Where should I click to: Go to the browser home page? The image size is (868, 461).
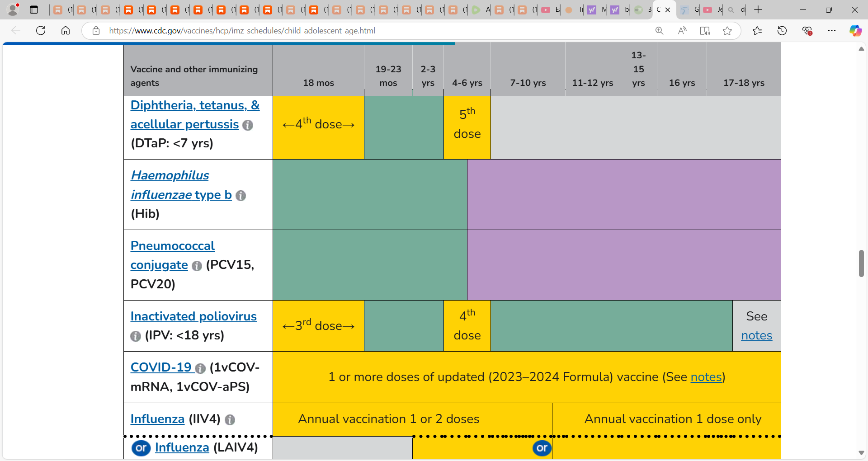tap(66, 31)
